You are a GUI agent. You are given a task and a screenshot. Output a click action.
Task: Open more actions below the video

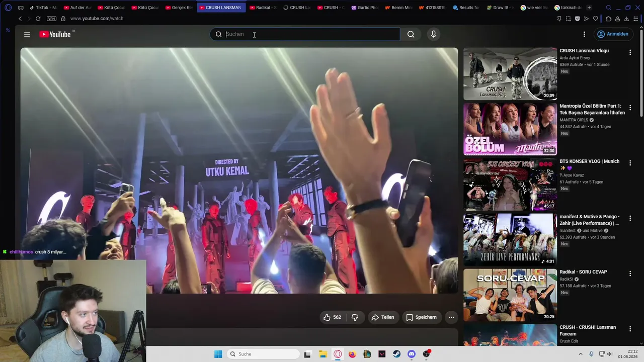451,317
